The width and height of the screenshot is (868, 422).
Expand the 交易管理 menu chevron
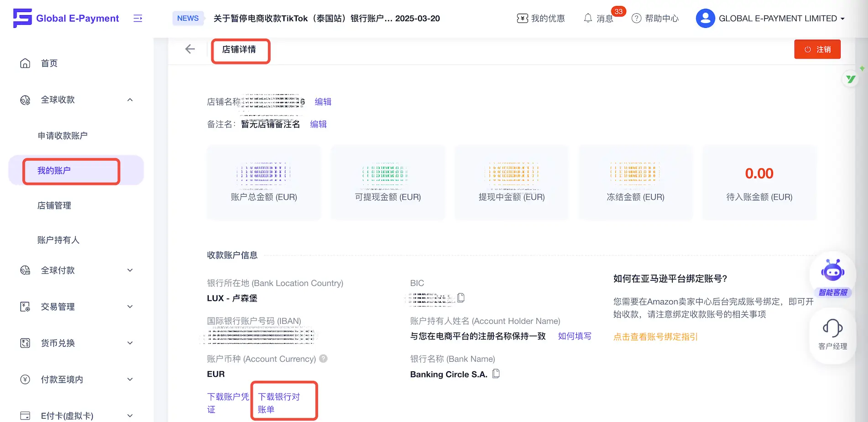point(130,307)
